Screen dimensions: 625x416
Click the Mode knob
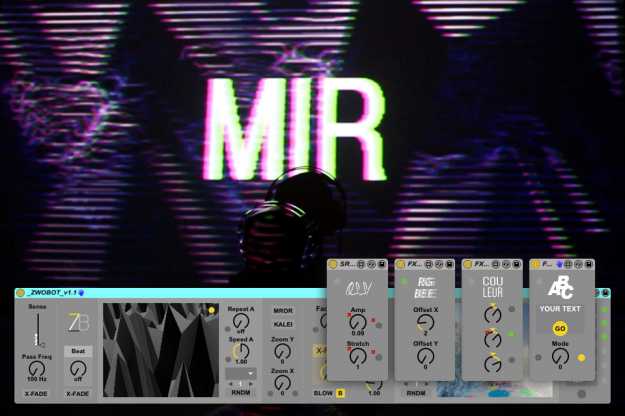560,356
